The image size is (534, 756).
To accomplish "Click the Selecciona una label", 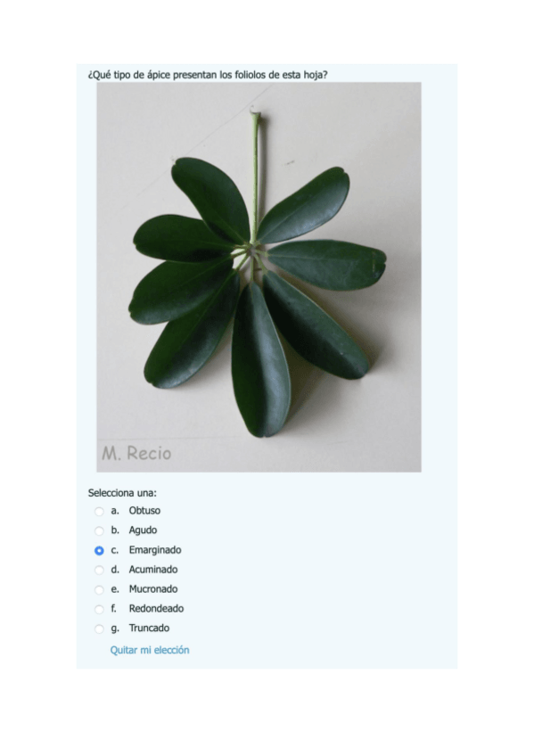I will 122,493.
